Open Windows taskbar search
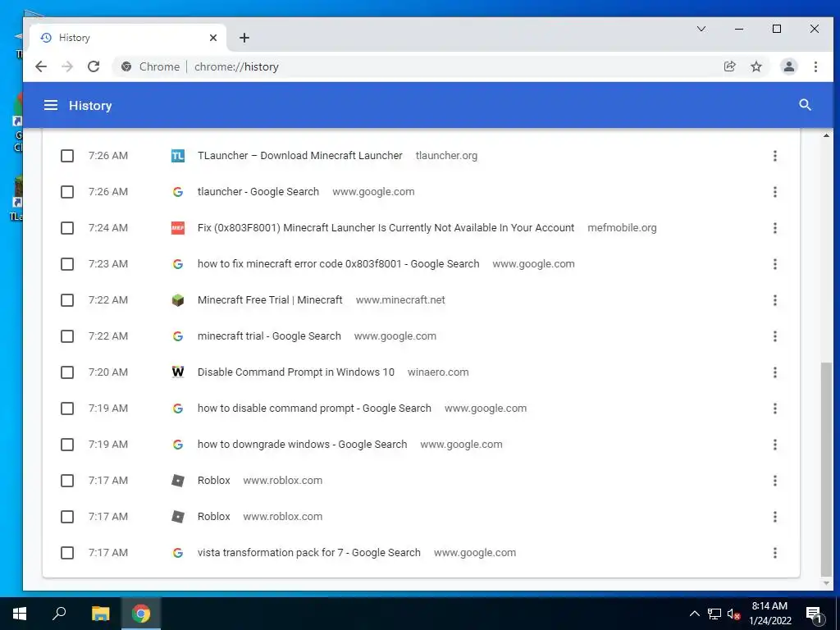Viewport: 840px width, 630px height. tap(59, 614)
